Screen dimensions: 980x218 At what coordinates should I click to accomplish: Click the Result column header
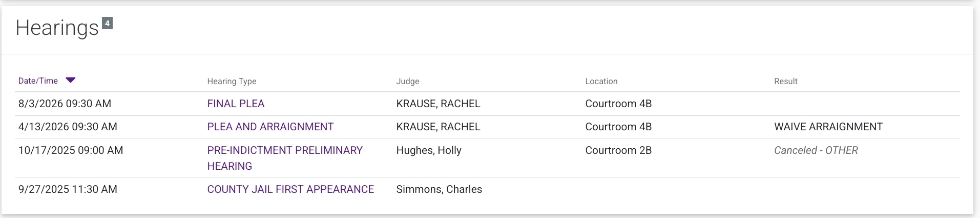785,82
